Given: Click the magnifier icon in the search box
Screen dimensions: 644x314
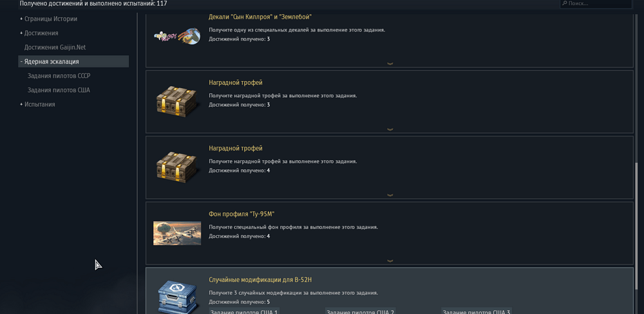Looking at the screenshot, I should pyautogui.click(x=565, y=3).
